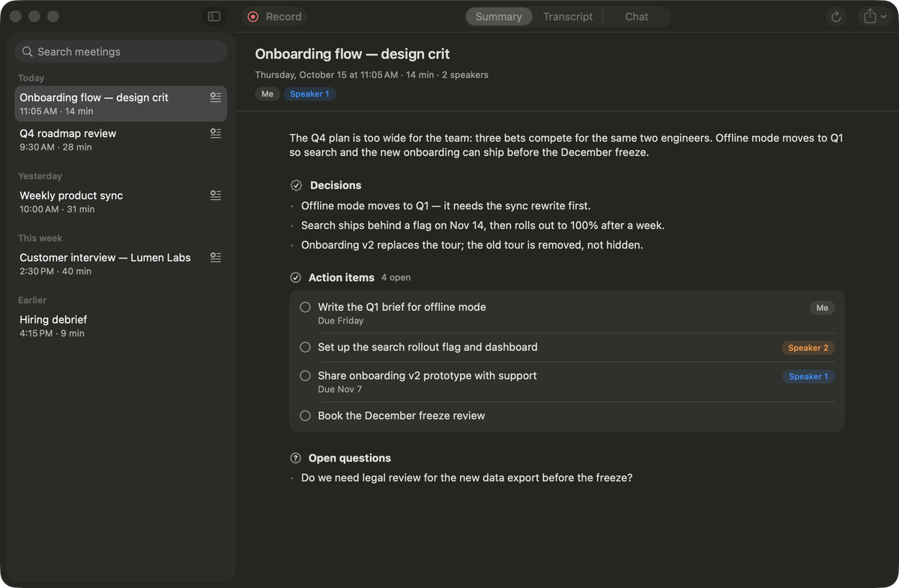This screenshot has height=588, width=899.
Task: Click the Decisions seal checkmark icon
Action: 297,185
